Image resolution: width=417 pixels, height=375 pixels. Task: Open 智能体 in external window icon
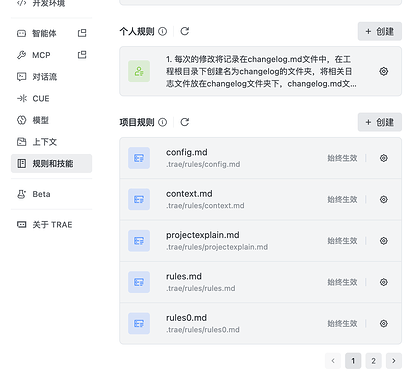[x=82, y=33]
